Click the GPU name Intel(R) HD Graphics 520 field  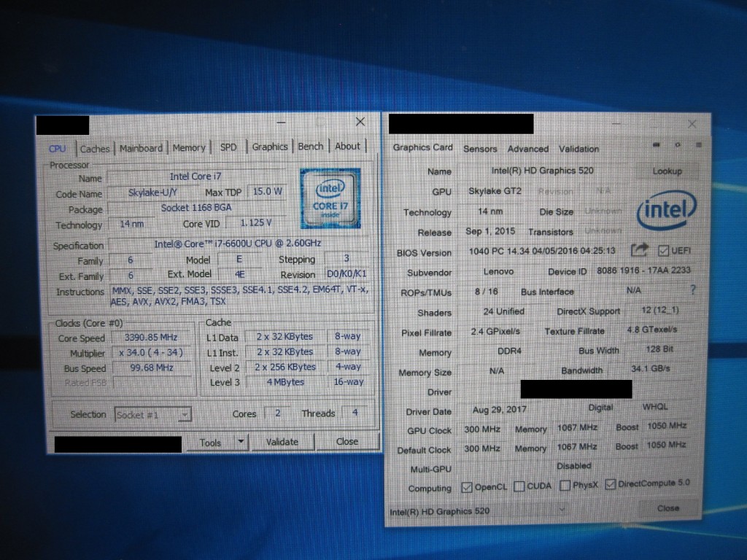(x=543, y=171)
